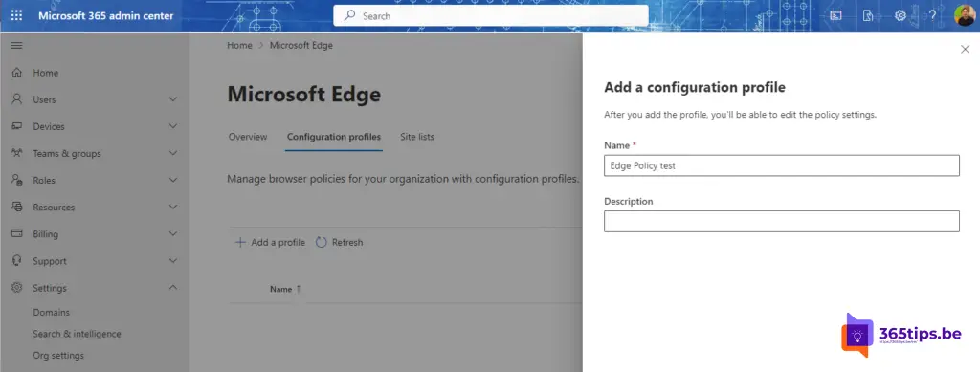Click the Settings gear icon in sidebar
The width and height of the screenshot is (980, 372).
(x=17, y=288)
